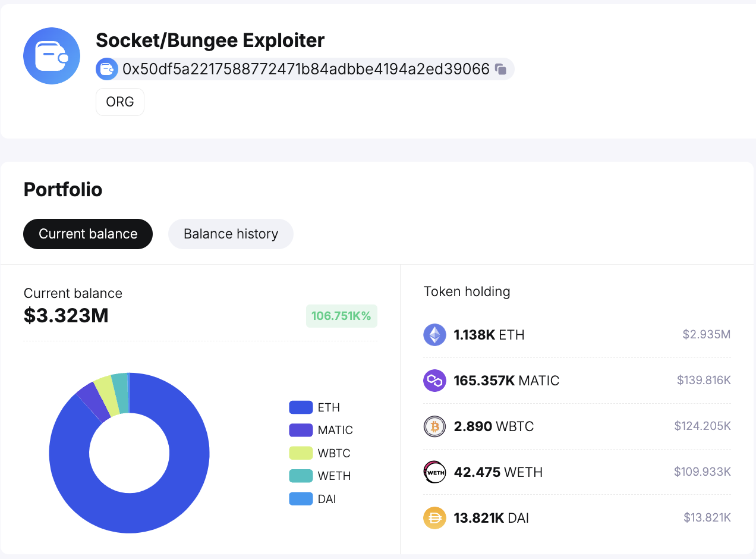756x559 pixels.
Task: Click the small wallet icon inside the address chip
Action: click(x=107, y=68)
